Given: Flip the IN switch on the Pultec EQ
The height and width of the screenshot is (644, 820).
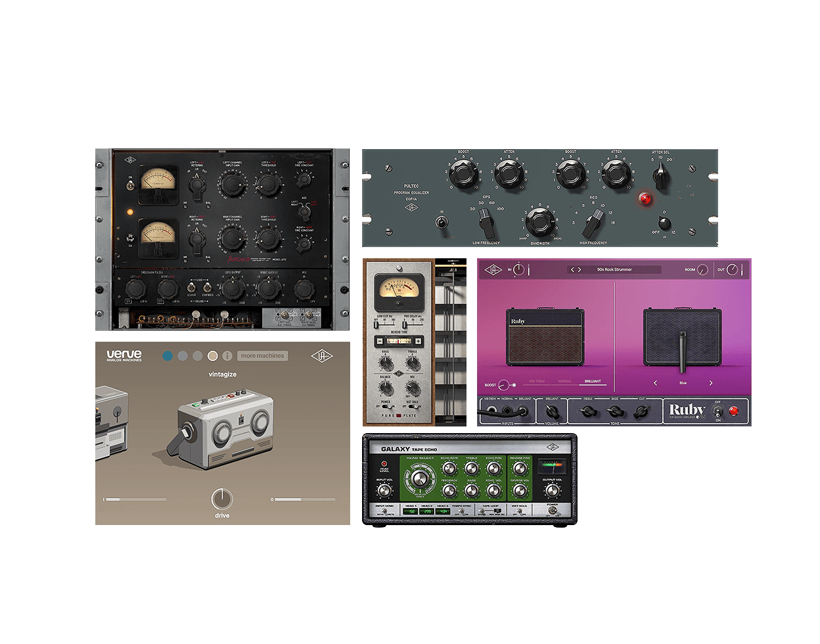Looking at the screenshot, I should tap(442, 223).
